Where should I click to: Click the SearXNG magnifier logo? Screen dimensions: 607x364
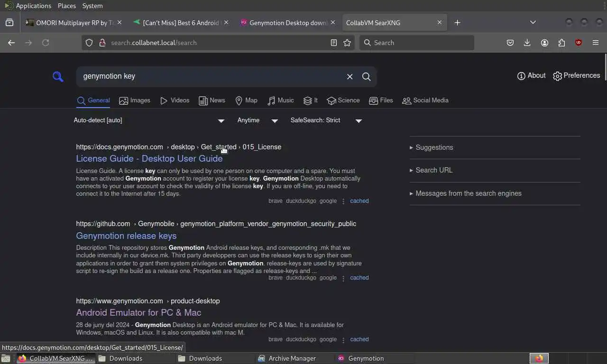point(58,77)
